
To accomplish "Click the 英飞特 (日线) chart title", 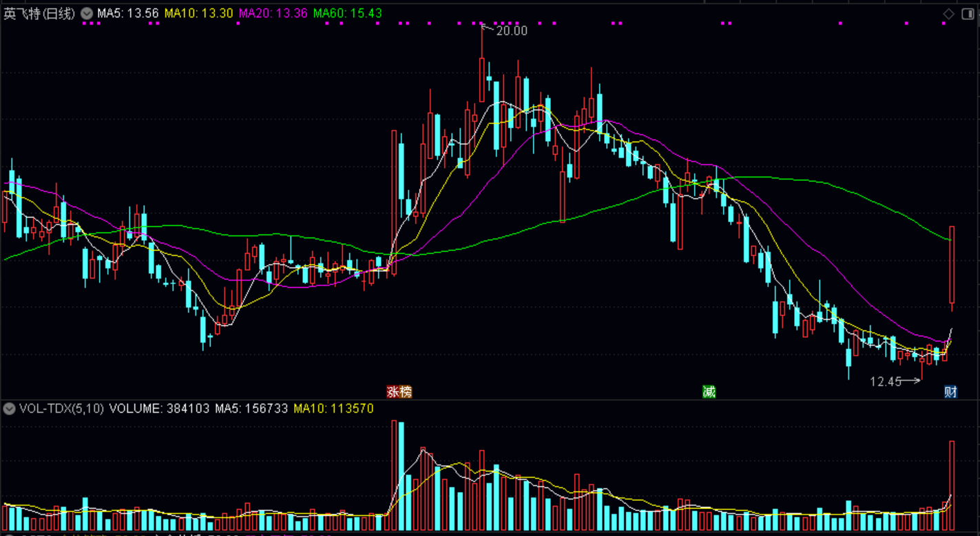I will 39,14.
